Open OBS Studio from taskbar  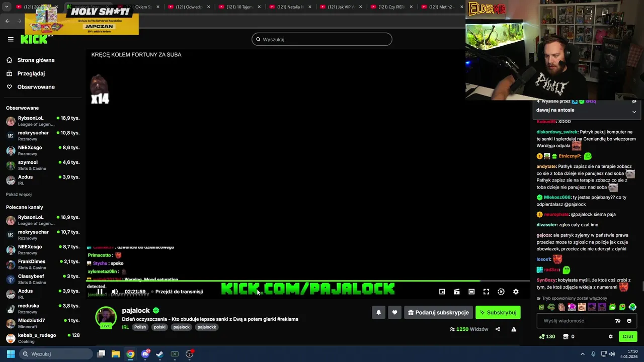pyautogui.click(x=189, y=354)
